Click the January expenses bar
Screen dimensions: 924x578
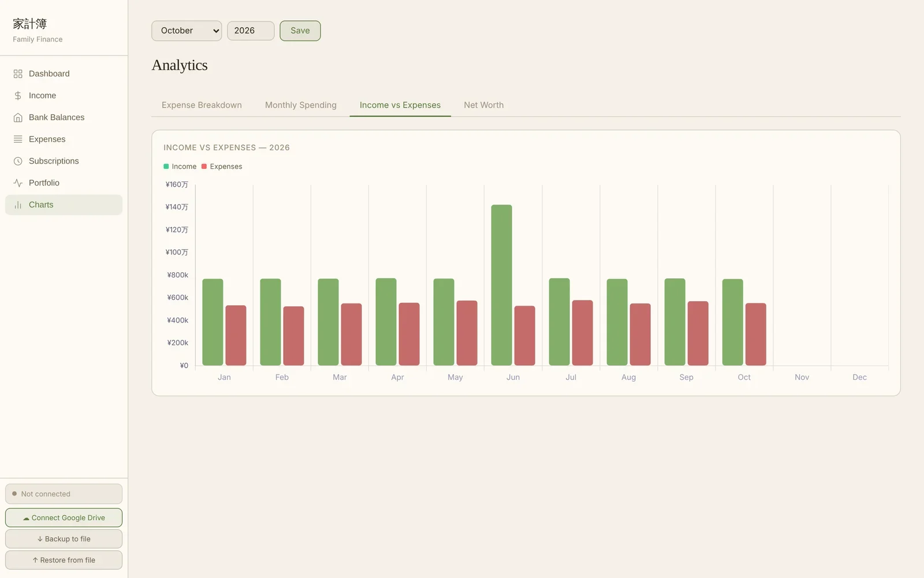[236, 335]
